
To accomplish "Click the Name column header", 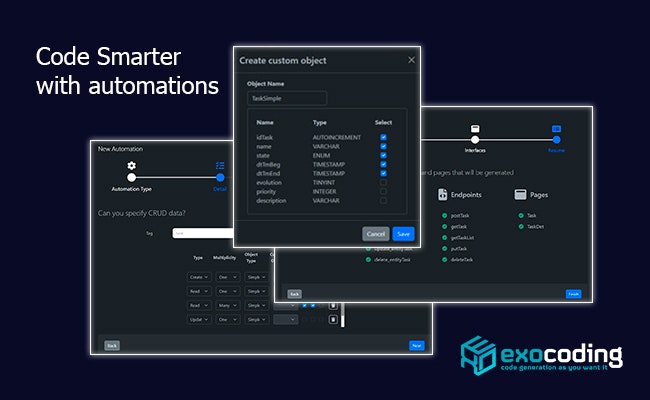I will (265, 122).
